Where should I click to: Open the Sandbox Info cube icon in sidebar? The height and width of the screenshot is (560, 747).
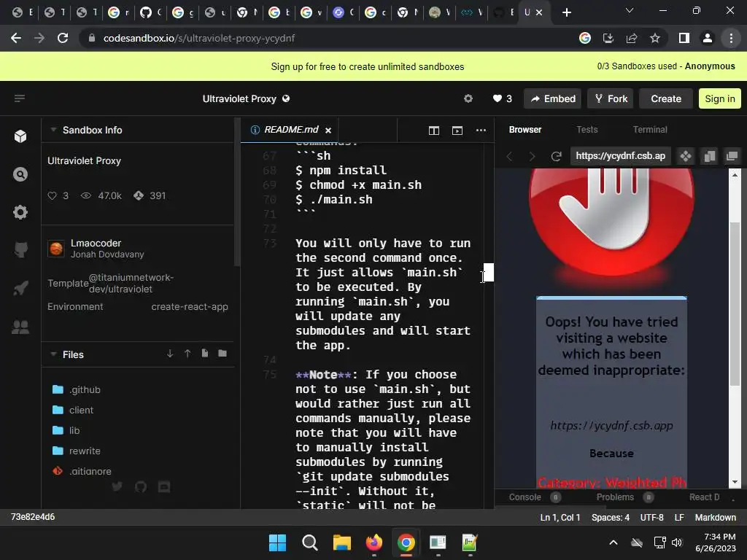point(20,136)
